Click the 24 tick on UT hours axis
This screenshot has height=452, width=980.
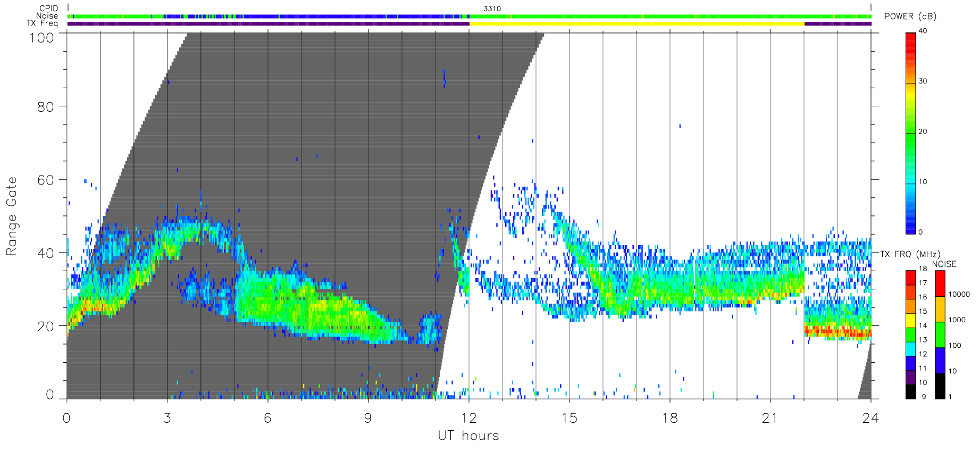(x=870, y=418)
